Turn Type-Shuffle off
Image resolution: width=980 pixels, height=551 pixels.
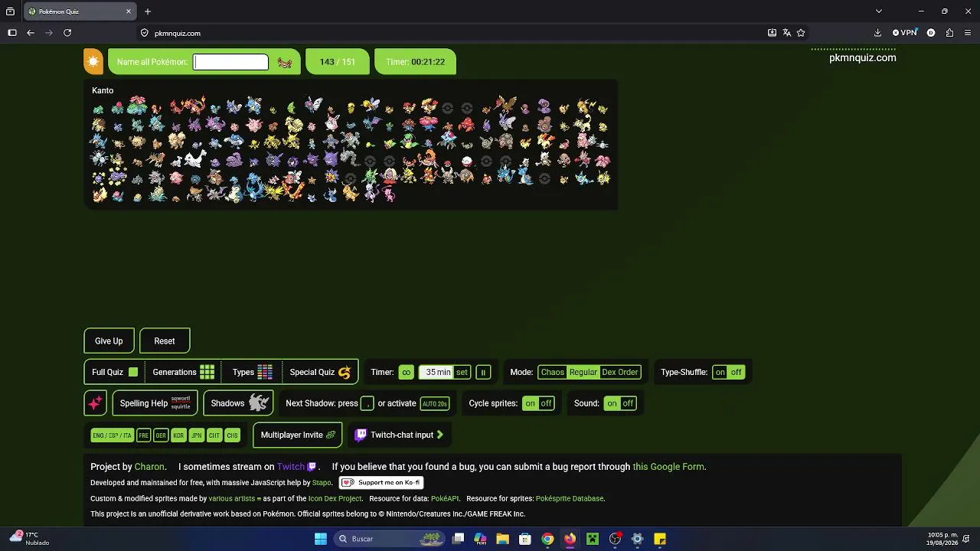tap(737, 373)
